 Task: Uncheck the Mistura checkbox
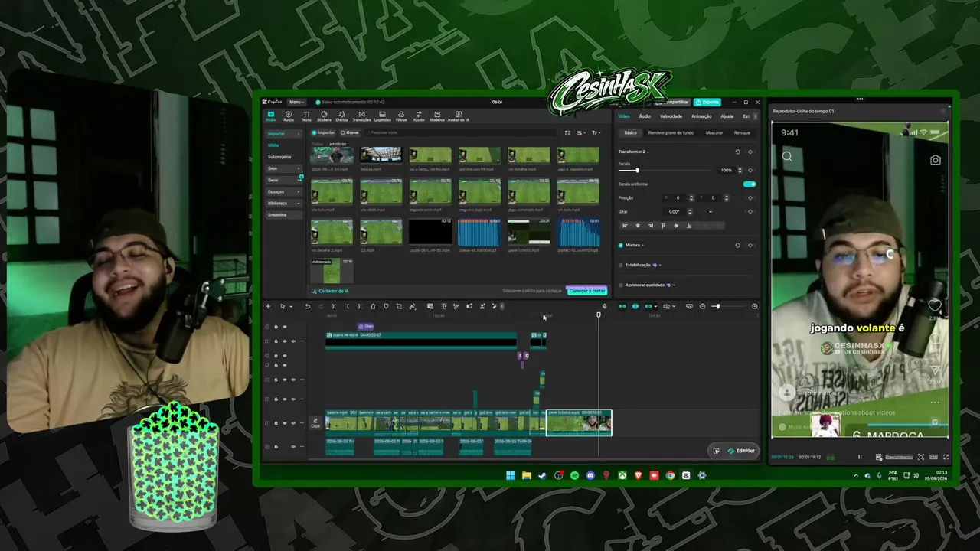620,245
